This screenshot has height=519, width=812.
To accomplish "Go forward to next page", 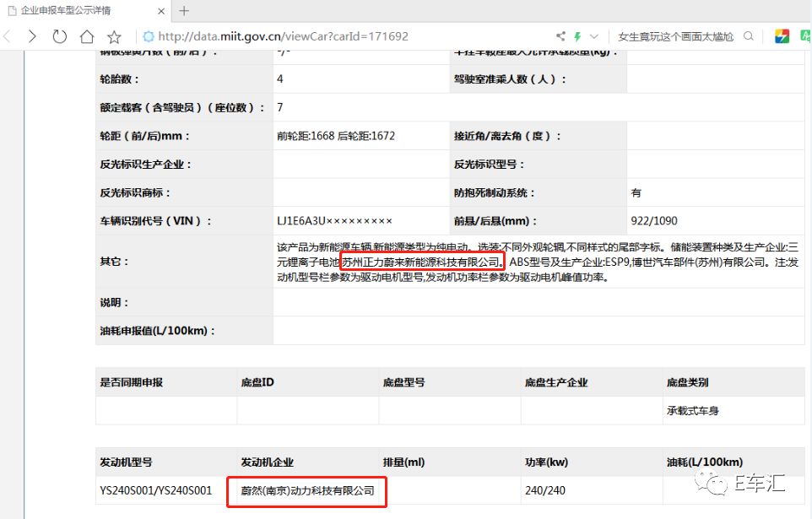I will tap(32, 36).
